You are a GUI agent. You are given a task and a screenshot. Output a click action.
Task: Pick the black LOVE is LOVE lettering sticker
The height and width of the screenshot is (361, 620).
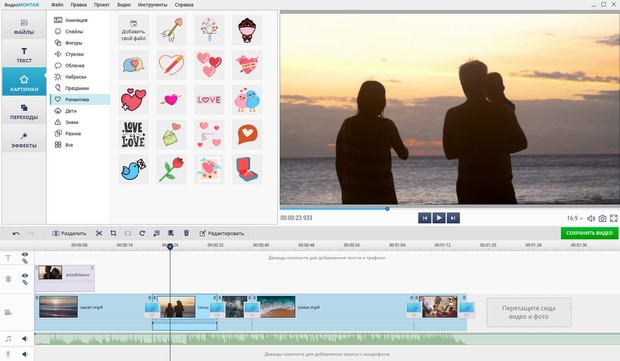[x=134, y=134]
